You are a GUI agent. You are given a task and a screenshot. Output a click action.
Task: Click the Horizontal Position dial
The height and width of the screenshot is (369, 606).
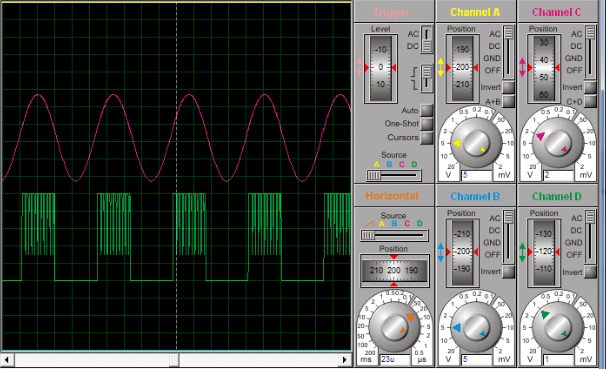[394, 270]
